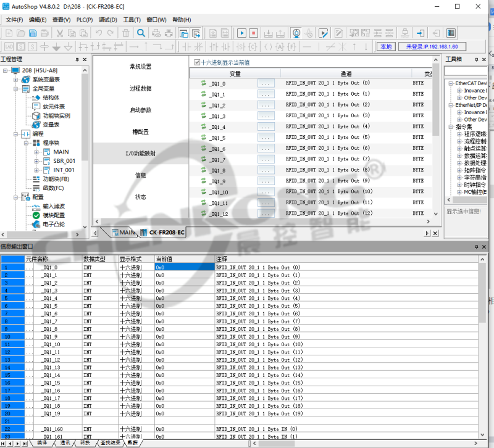The width and height of the screenshot is (494, 448).
Task: Collapse the 全局变量 tree node
Action: pos(15,88)
